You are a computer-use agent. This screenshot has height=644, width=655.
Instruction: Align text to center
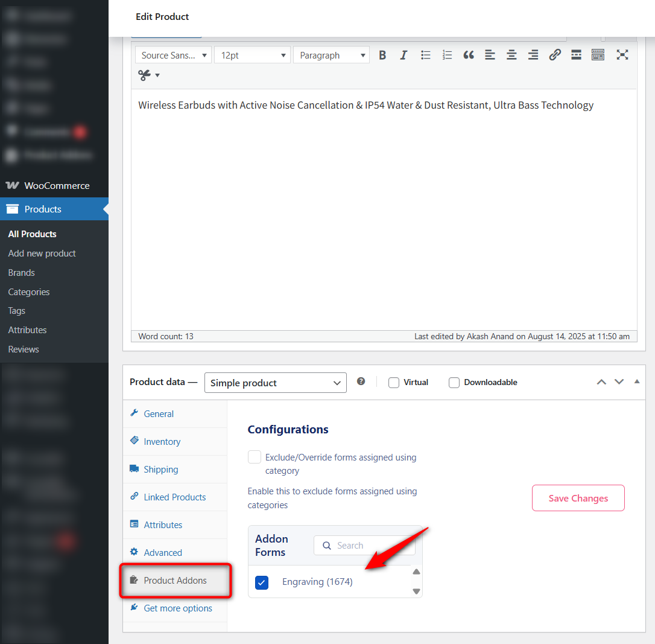coord(511,54)
